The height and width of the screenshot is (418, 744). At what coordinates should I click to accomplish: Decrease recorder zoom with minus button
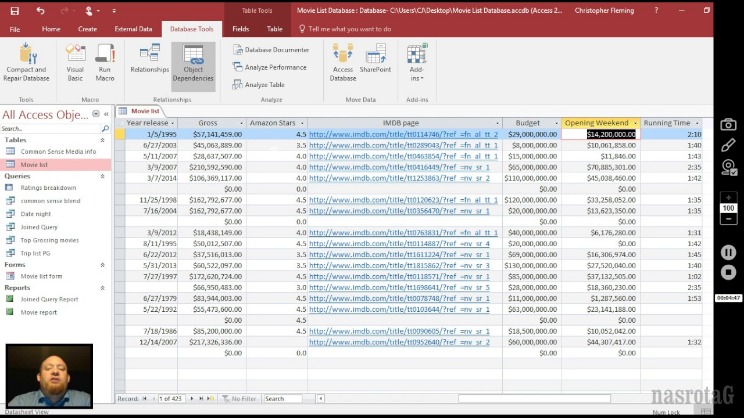728,219
